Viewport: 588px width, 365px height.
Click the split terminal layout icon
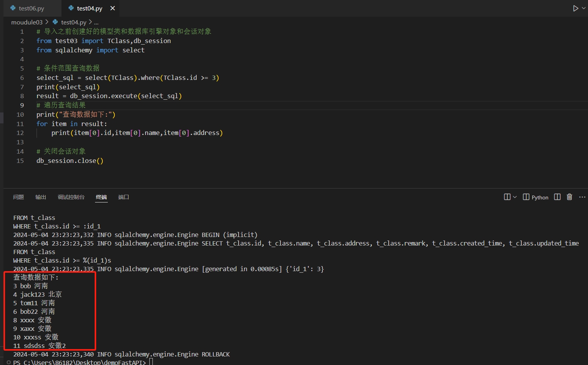click(x=507, y=197)
